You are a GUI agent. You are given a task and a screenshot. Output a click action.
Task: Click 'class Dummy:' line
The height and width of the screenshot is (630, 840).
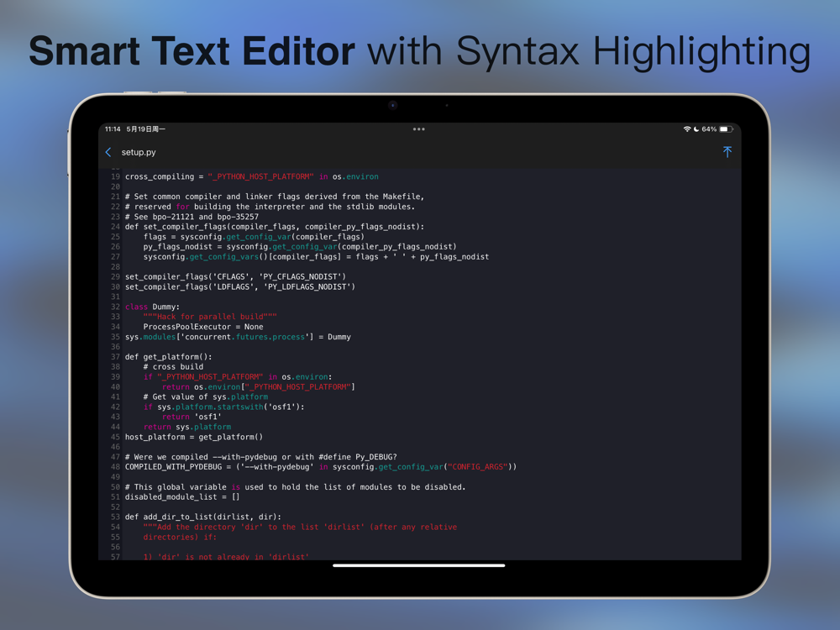[x=152, y=307]
